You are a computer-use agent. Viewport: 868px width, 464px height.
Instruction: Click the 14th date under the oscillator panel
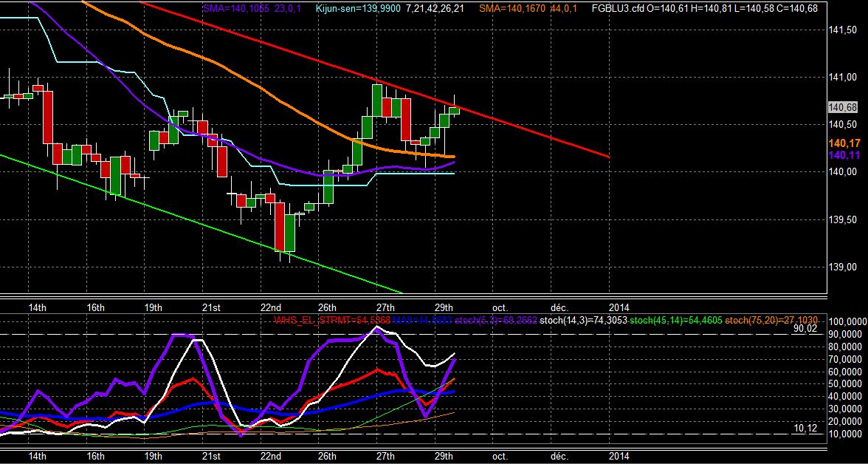37,456
